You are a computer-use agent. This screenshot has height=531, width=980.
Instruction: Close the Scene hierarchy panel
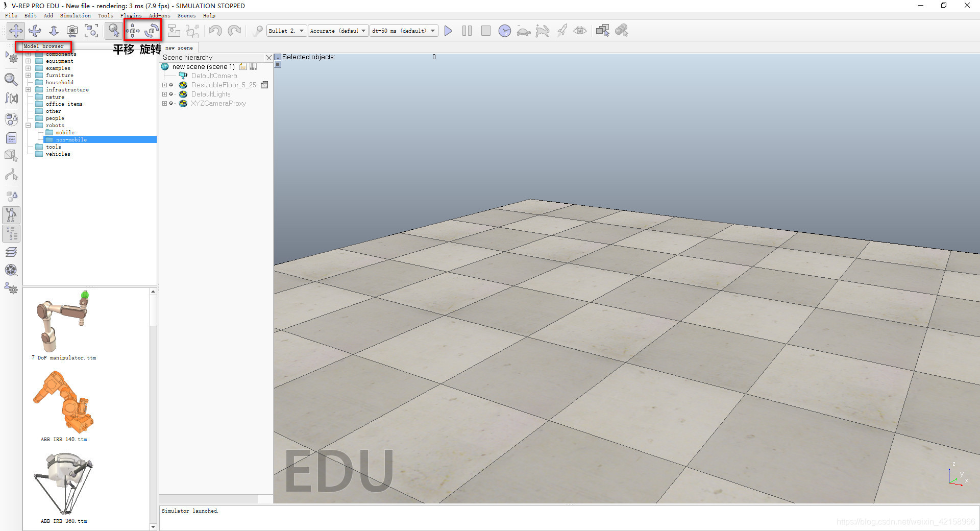269,58
